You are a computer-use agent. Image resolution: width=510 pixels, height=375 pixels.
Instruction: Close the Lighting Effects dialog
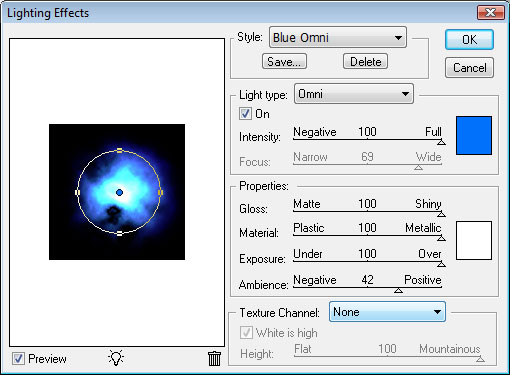(x=490, y=13)
